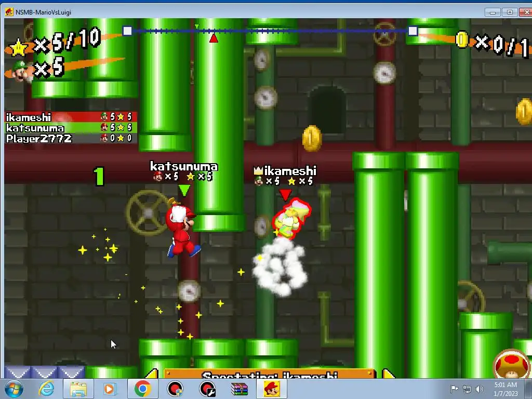Minimize the NSMB-MarioVsLuigi window
This screenshot has width=532, height=399.
tap(493, 12)
